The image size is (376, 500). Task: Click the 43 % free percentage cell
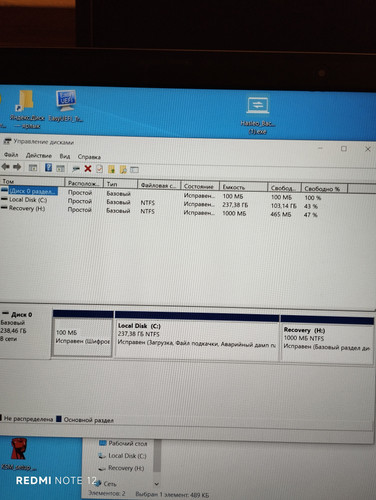pyautogui.click(x=311, y=207)
